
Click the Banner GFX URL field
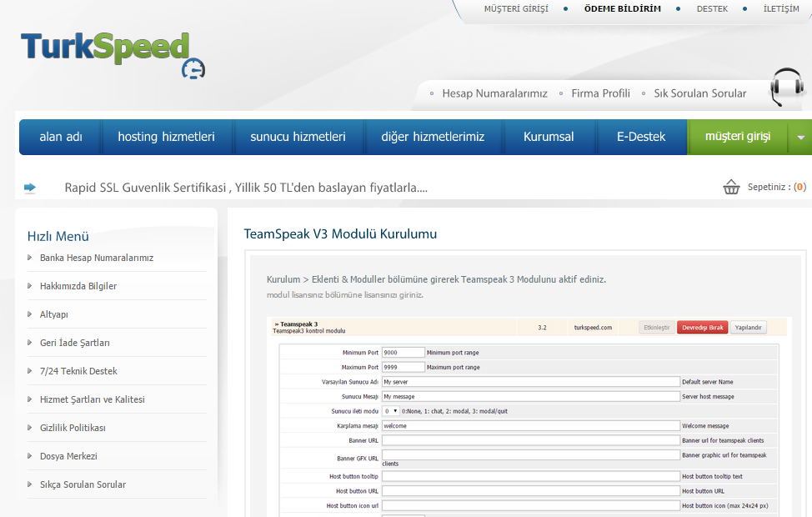531,454
